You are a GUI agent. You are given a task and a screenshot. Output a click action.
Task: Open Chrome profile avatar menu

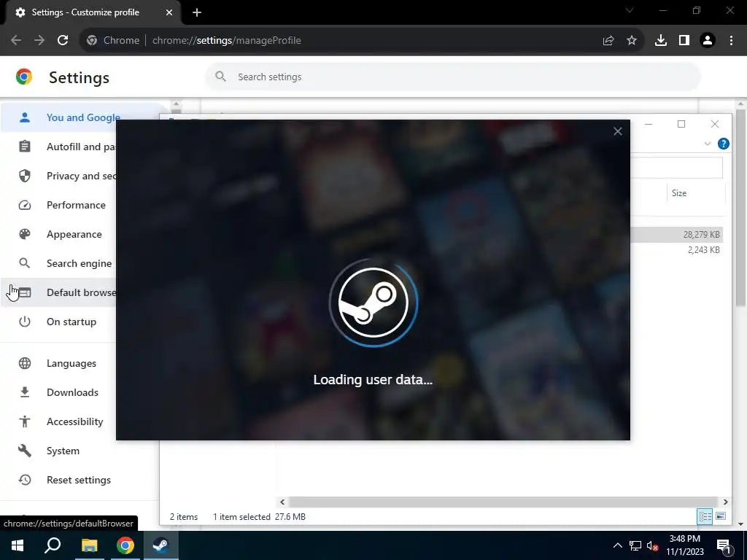click(x=708, y=41)
